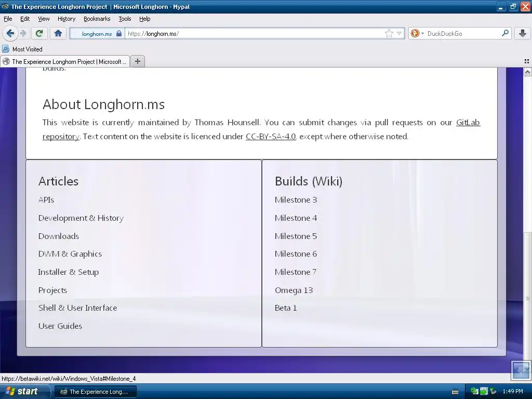Open the Most Visited bookmarks folder
Image resolution: width=532 pixels, height=399 pixels.
click(x=22, y=49)
